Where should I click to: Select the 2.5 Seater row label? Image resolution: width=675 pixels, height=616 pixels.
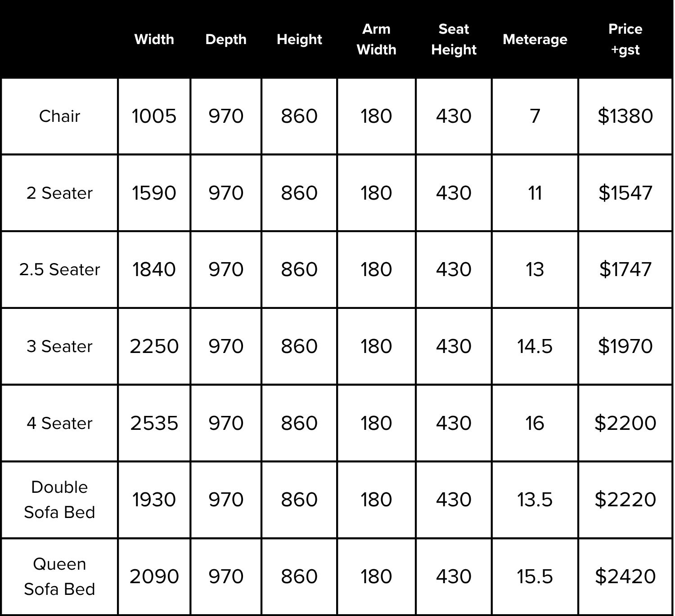tap(59, 269)
